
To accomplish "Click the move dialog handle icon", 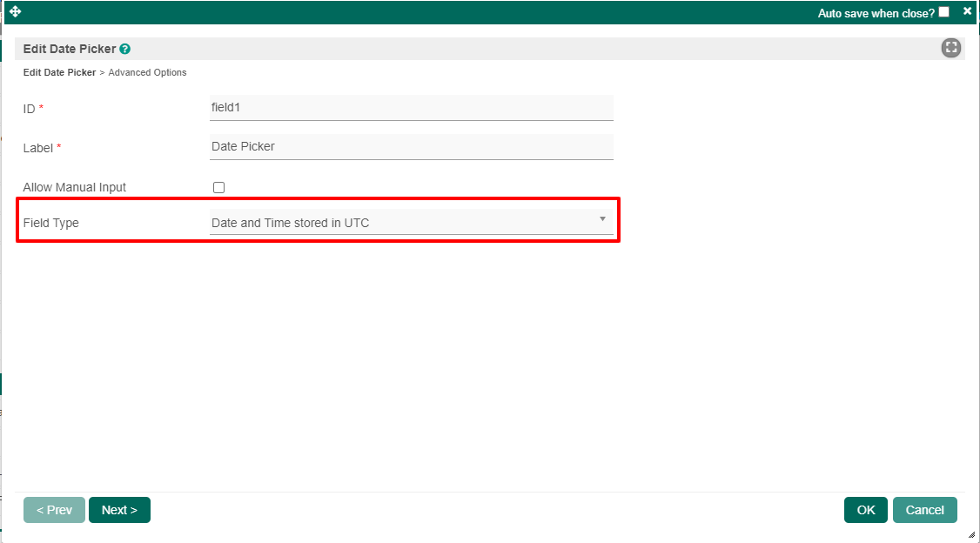I will click(15, 11).
